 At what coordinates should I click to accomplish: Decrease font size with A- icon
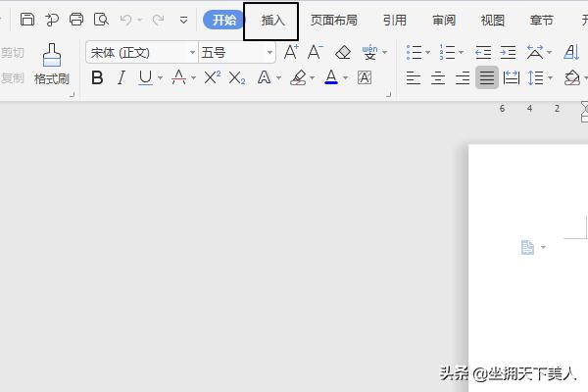315,52
